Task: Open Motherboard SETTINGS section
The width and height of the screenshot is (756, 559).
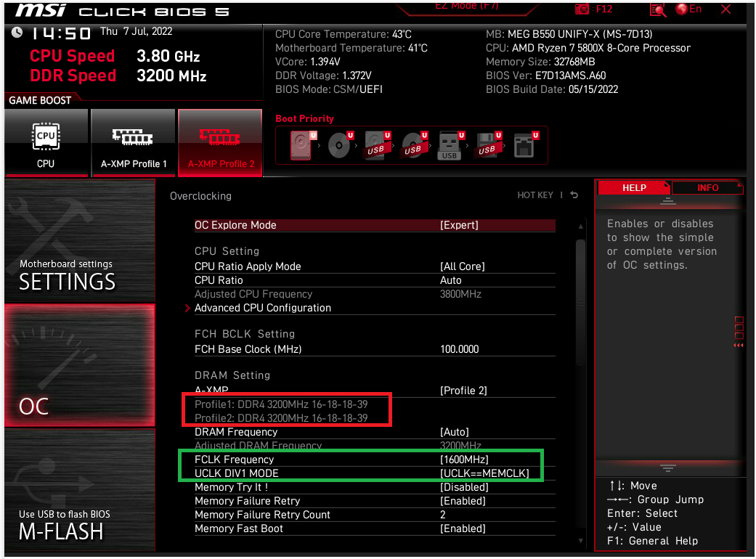Action: click(80, 240)
